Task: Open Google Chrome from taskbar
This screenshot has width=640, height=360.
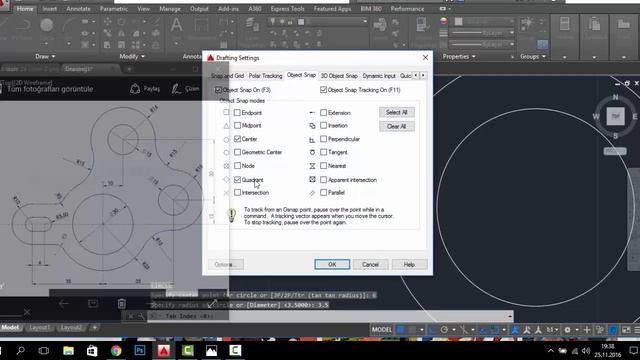Action: [x=116, y=351]
